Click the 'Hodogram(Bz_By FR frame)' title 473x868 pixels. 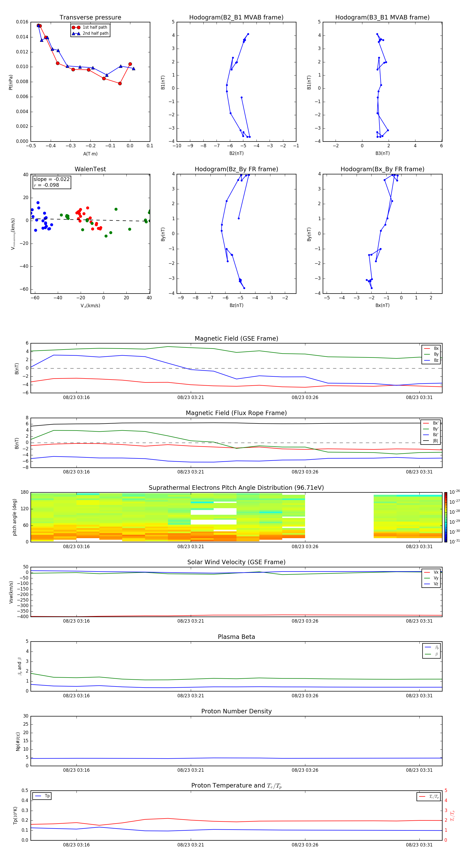coord(236,169)
